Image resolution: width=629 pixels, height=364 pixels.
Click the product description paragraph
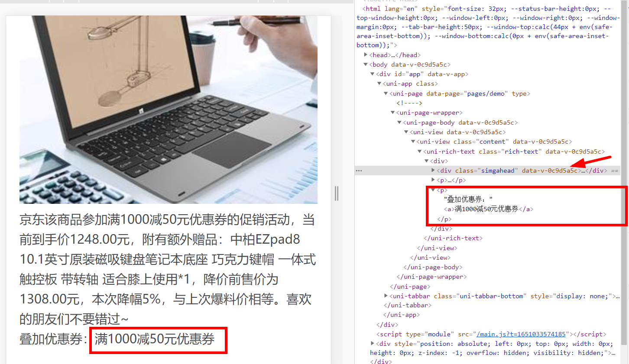[168, 269]
